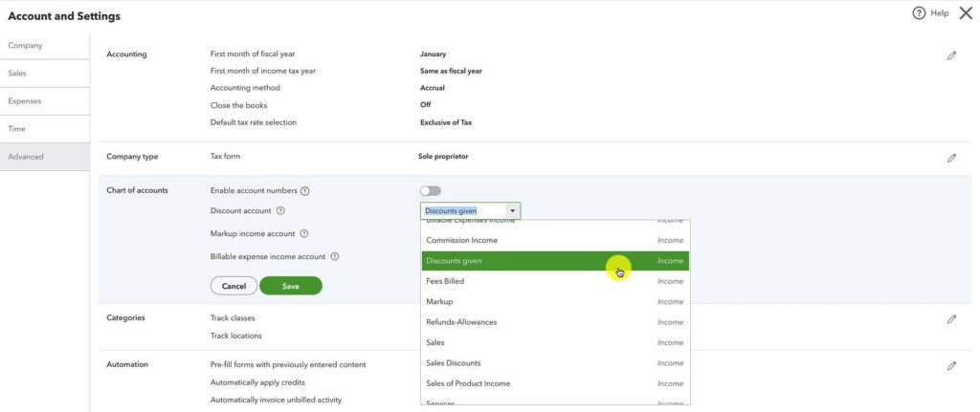Click the Track locations row label

(x=236, y=336)
